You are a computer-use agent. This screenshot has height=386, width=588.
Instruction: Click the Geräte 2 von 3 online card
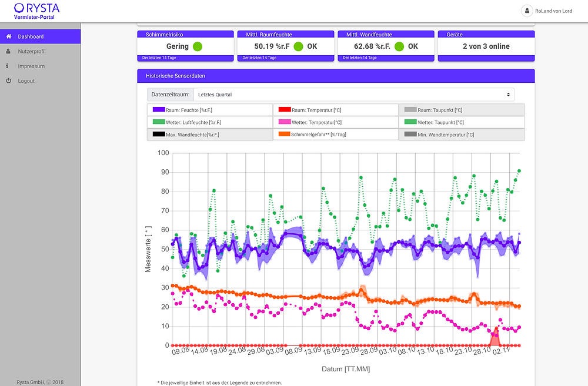[486, 46]
